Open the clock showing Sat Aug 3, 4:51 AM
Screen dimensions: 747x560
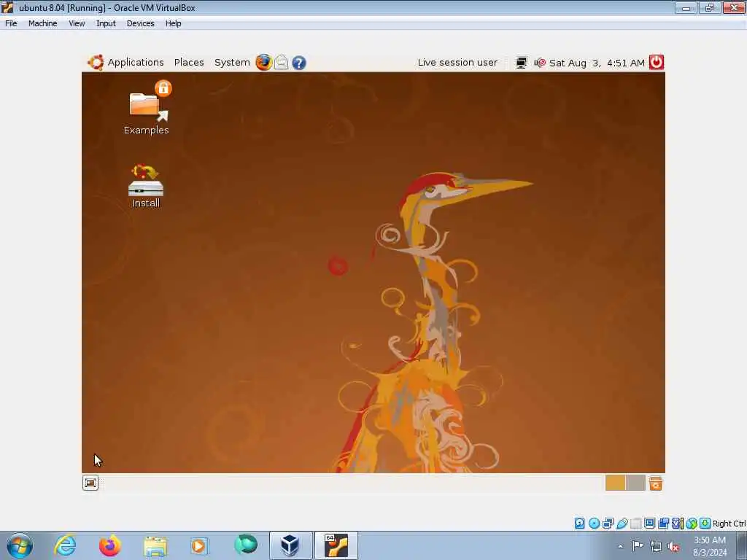(x=597, y=63)
